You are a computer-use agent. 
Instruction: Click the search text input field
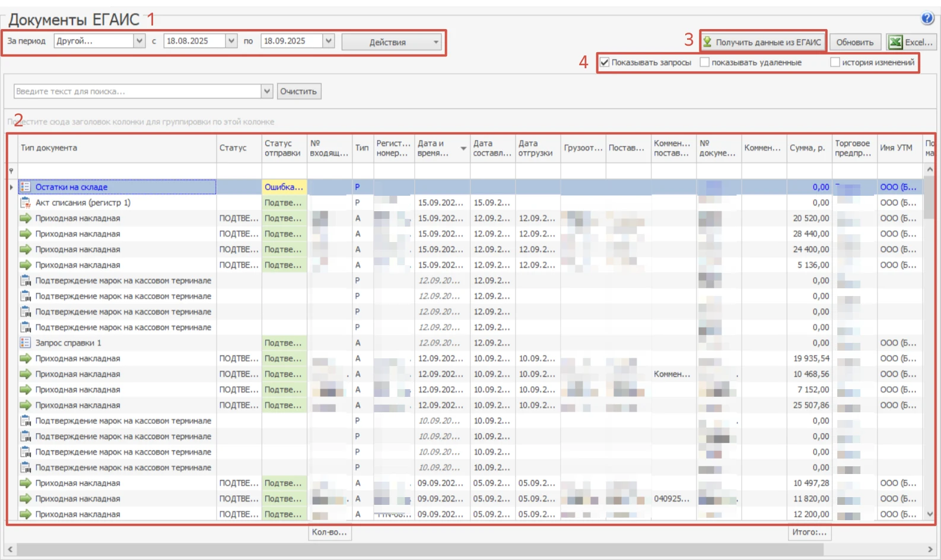tap(138, 91)
